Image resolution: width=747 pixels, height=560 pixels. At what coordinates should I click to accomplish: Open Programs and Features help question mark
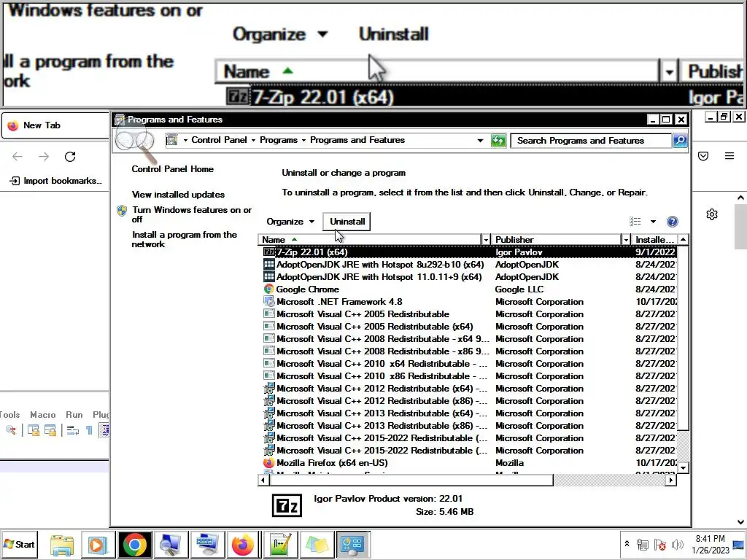coord(672,222)
